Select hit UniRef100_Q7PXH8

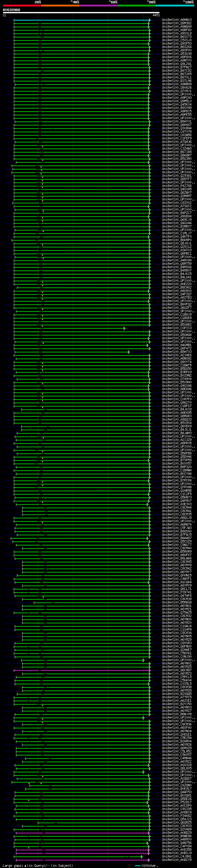tap(177, 487)
